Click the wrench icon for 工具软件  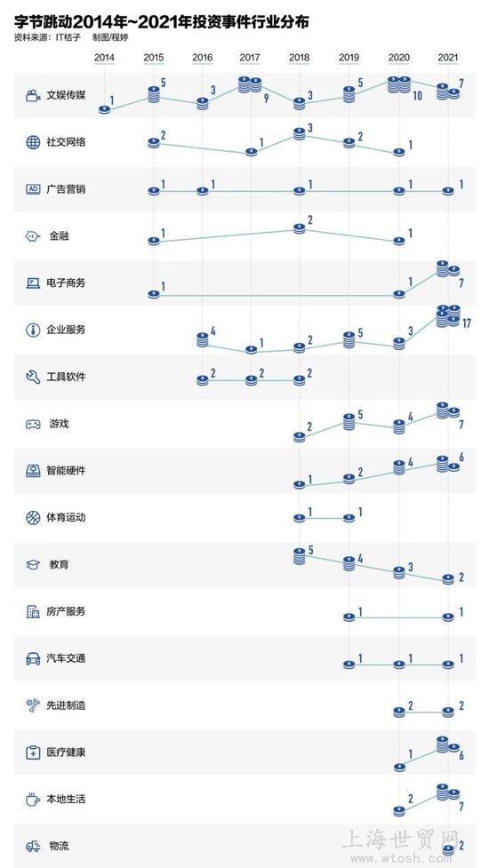pos(33,377)
